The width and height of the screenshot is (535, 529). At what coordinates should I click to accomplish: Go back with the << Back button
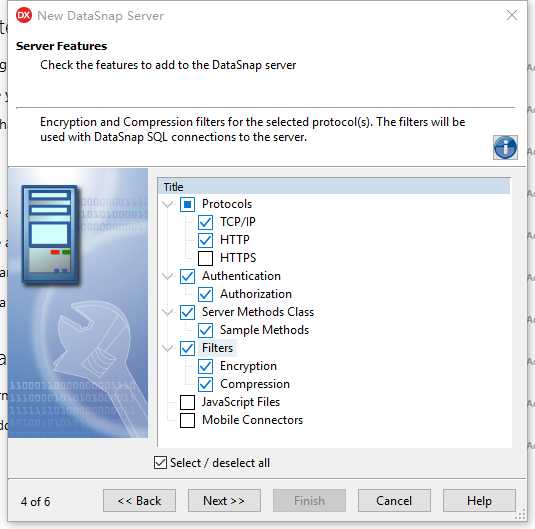140,501
